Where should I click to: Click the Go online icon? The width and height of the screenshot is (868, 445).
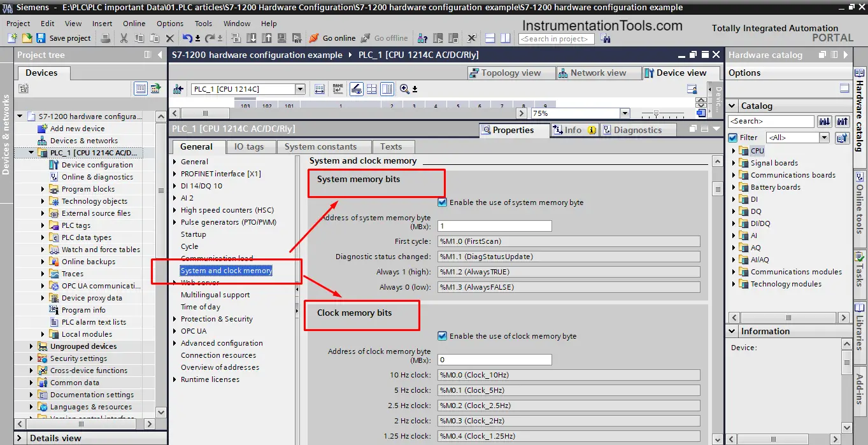tap(314, 38)
